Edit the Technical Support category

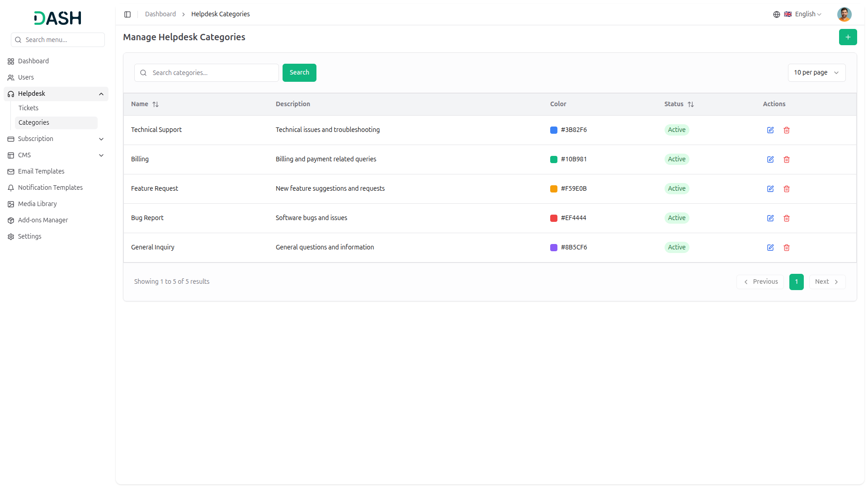(x=770, y=130)
